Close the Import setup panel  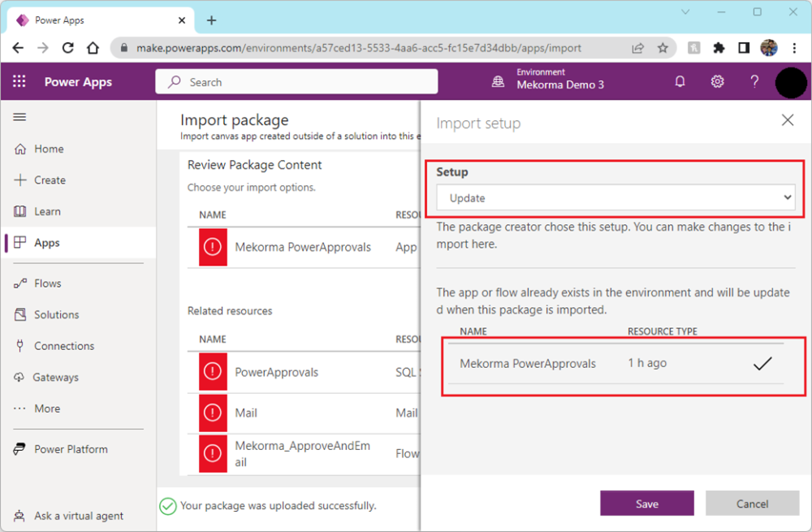click(x=787, y=120)
